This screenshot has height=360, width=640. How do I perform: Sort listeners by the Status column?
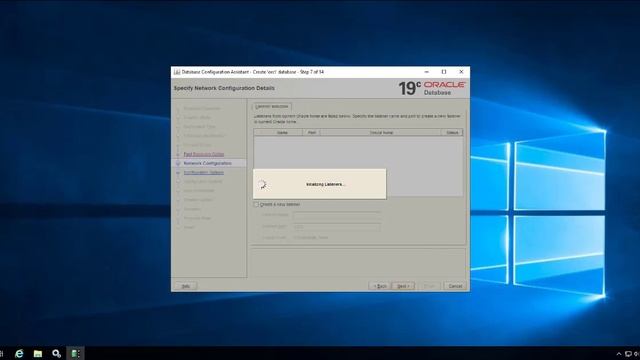point(452,133)
